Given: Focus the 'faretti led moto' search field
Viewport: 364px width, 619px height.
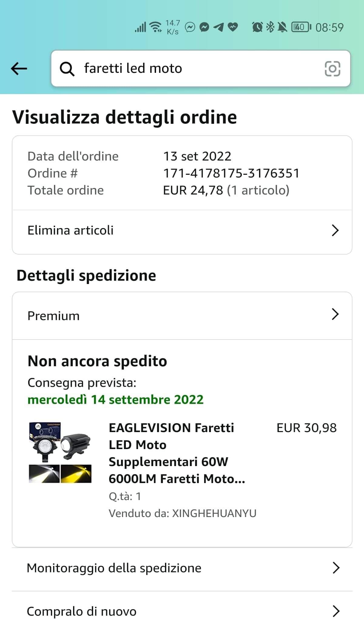Looking at the screenshot, I should (201, 69).
